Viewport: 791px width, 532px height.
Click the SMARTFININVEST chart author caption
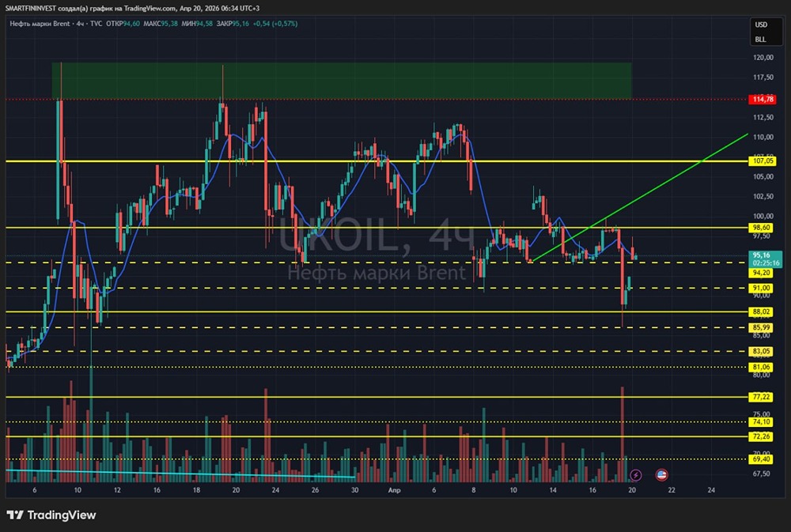click(x=119, y=7)
